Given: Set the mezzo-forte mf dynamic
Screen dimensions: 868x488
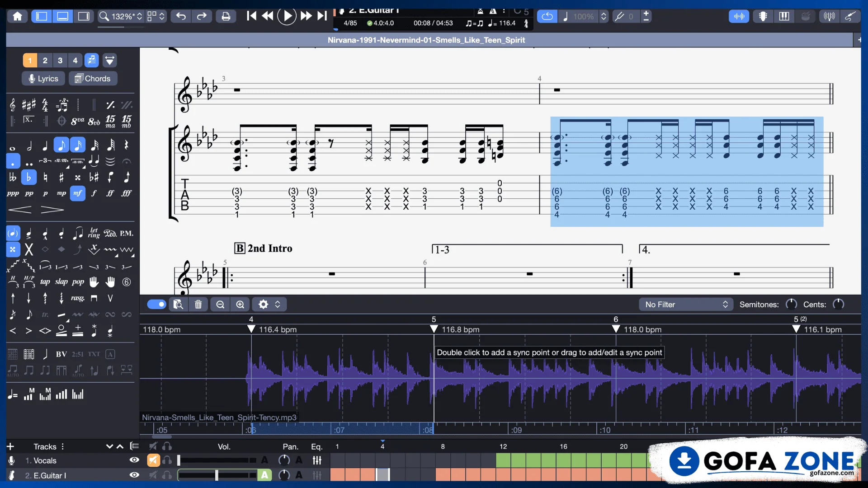Looking at the screenshot, I should coord(78,193).
